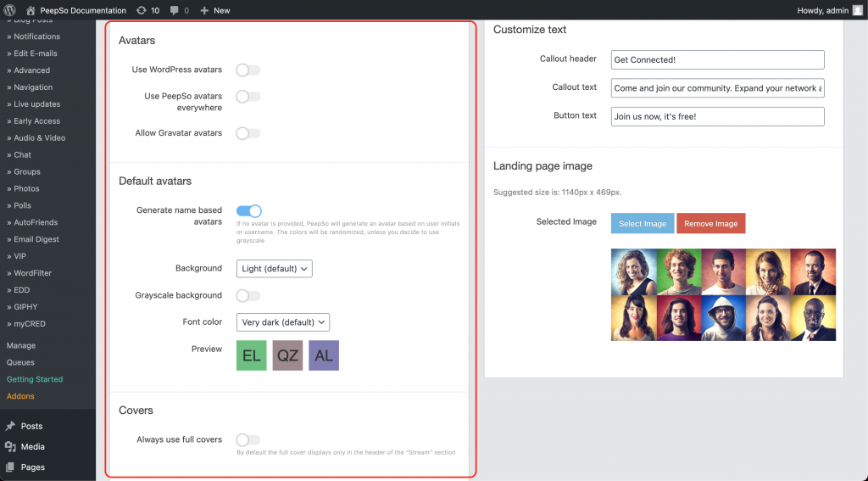The height and width of the screenshot is (481, 868).
Task: Go to Addons in sidebar menu
Action: [20, 396]
